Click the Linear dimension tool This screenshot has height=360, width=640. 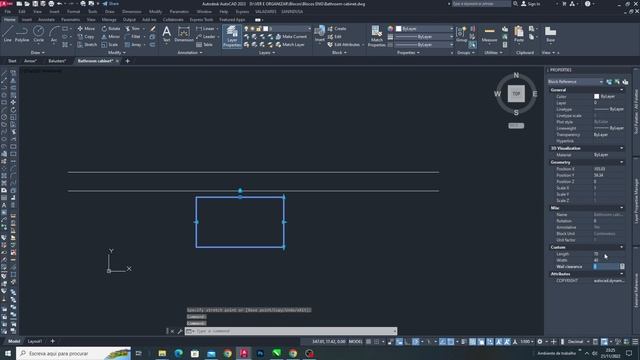click(205, 29)
